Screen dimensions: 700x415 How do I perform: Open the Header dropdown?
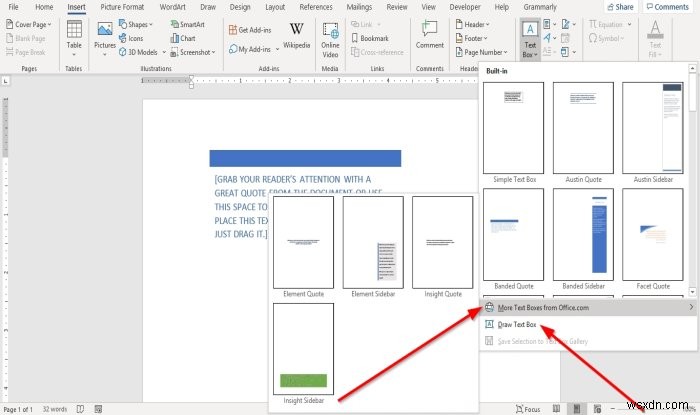tap(472, 25)
